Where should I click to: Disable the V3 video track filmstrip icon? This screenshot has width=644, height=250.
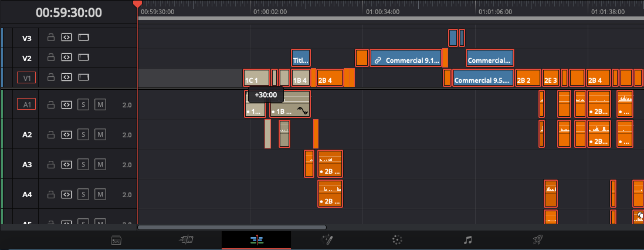[83, 38]
